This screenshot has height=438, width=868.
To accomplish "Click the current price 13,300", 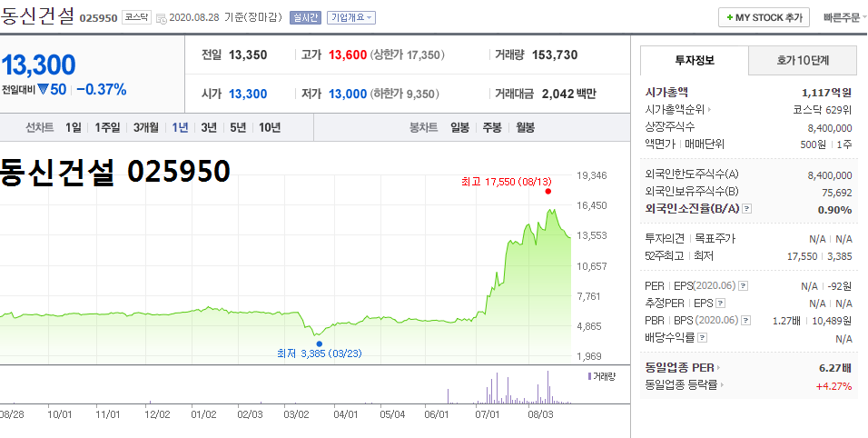I will (x=39, y=65).
